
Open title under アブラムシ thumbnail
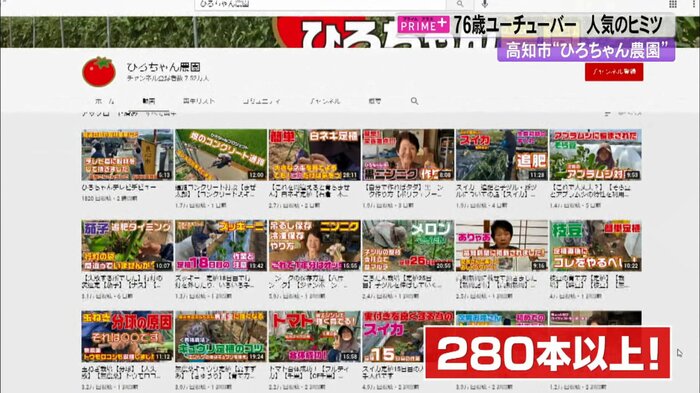[591, 191]
